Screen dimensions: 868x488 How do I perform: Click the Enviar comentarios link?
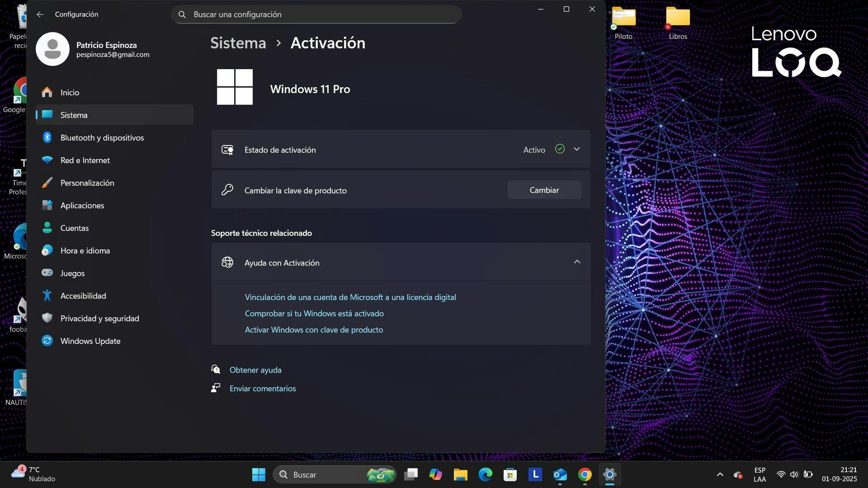(263, 388)
